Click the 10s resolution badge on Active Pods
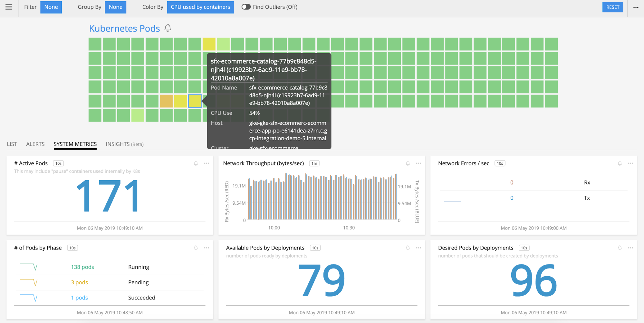644x323 pixels. coord(58,163)
